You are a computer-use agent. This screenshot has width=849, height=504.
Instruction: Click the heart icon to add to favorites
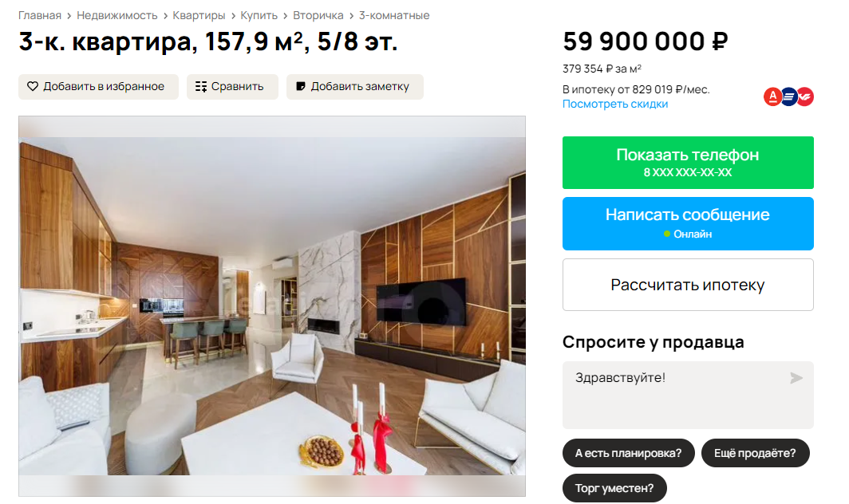[33, 87]
